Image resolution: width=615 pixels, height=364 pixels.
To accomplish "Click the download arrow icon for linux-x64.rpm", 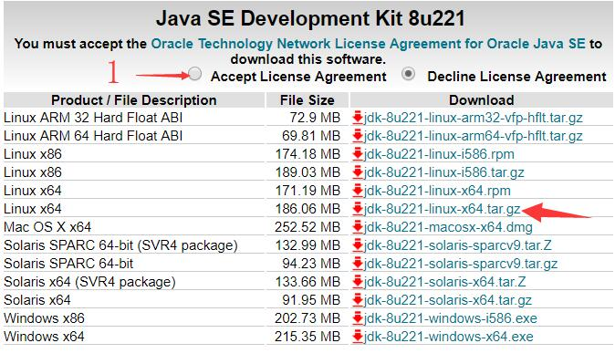I will [358, 191].
